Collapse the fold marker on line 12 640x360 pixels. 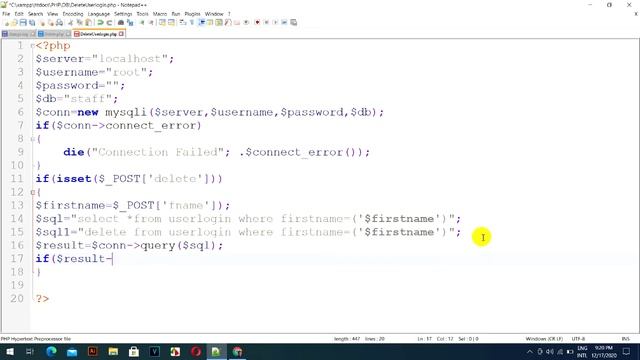coord(33,192)
